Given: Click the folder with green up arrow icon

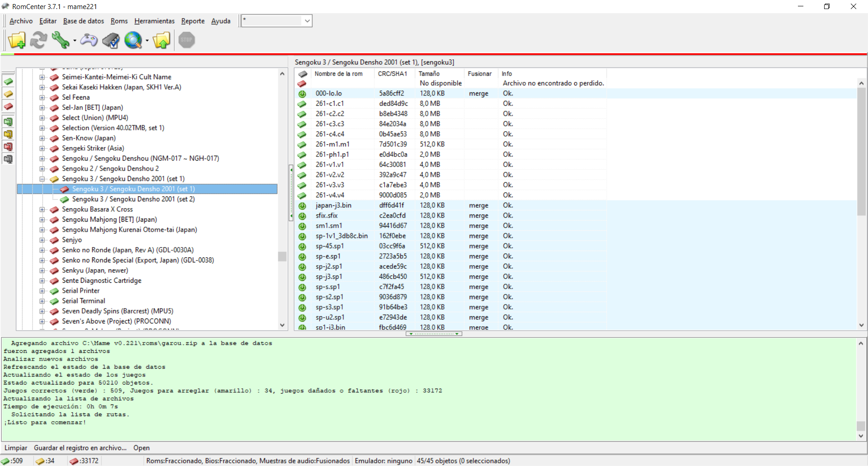Looking at the screenshot, I should [x=161, y=40].
